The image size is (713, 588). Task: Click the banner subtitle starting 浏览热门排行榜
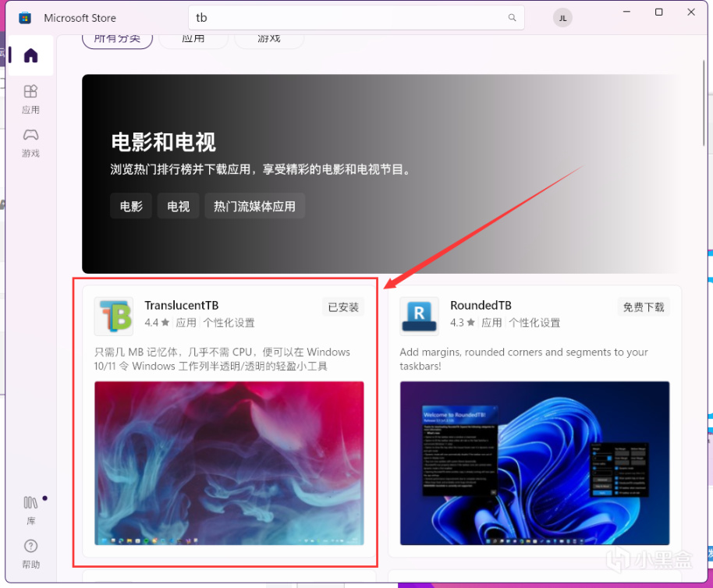pyautogui.click(x=261, y=169)
